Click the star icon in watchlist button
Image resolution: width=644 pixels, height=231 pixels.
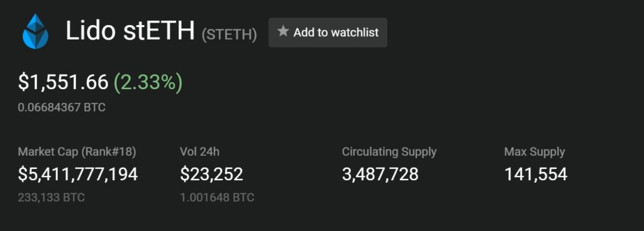283,31
